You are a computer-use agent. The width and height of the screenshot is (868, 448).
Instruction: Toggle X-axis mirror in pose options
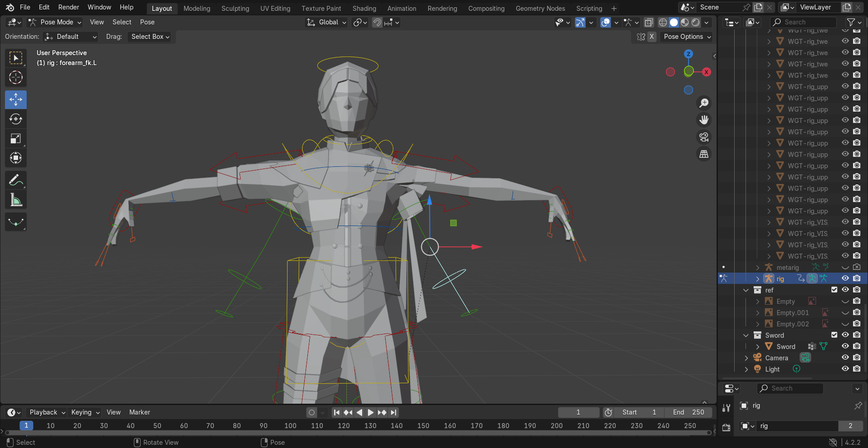(x=651, y=37)
